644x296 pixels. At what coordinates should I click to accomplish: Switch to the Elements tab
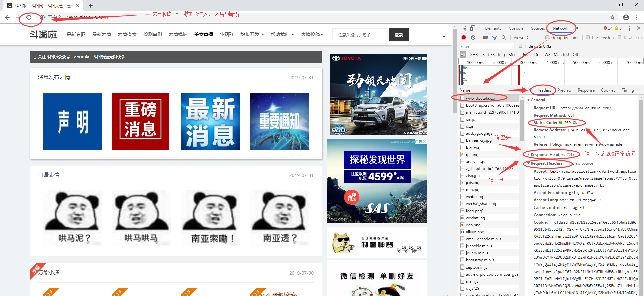click(x=493, y=28)
